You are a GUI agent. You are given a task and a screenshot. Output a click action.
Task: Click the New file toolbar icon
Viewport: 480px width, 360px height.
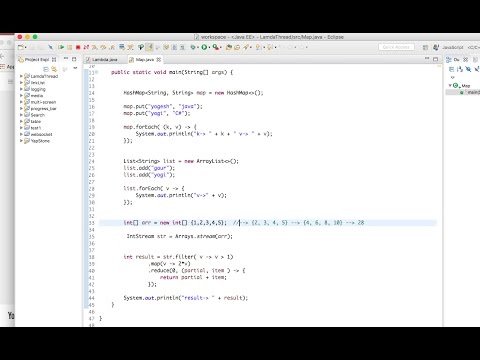[x=21, y=47]
